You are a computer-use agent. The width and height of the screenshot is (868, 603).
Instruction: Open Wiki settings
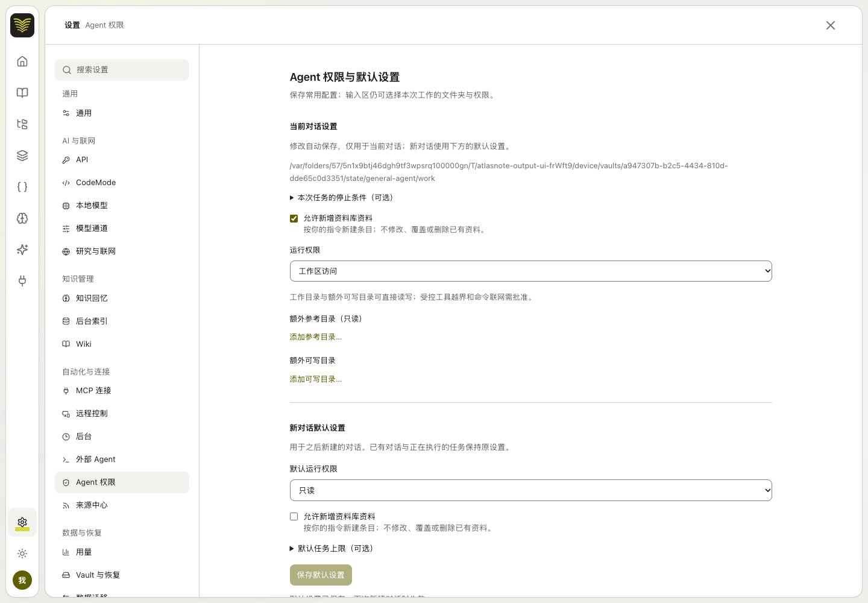[122, 344]
